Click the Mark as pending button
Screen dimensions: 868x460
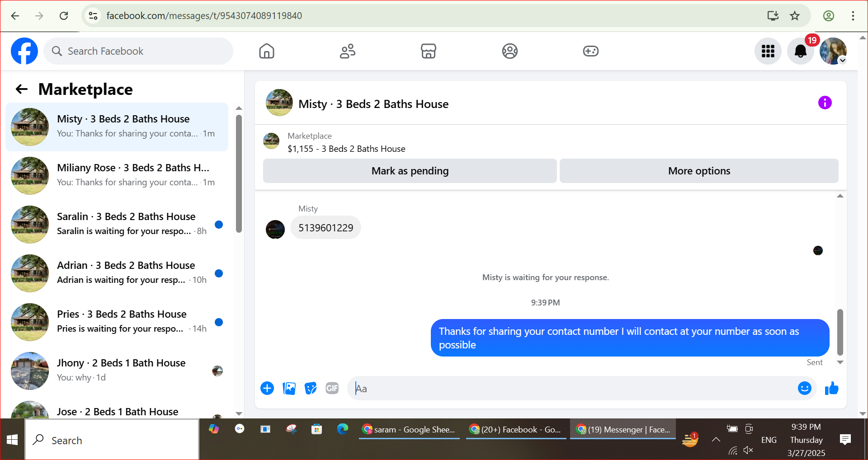pos(410,171)
